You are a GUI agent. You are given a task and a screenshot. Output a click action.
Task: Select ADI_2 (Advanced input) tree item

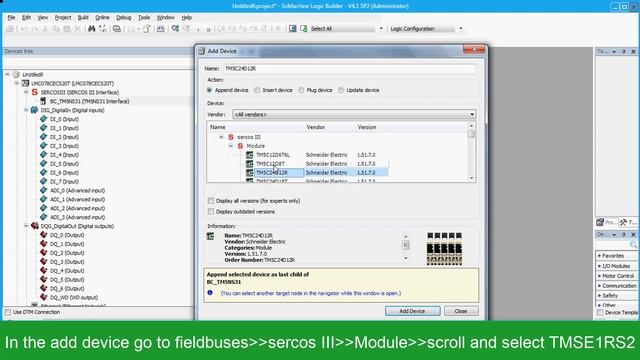78,209
